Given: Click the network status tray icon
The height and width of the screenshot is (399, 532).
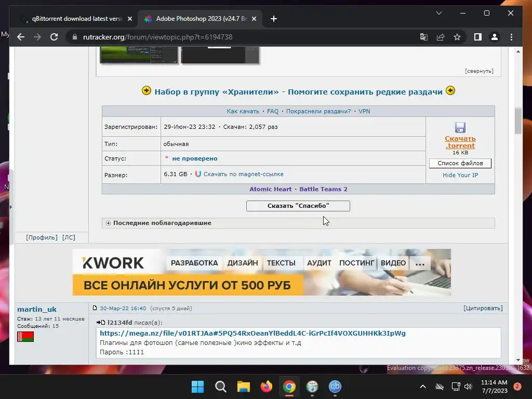Looking at the screenshot, I should click(x=456, y=387).
